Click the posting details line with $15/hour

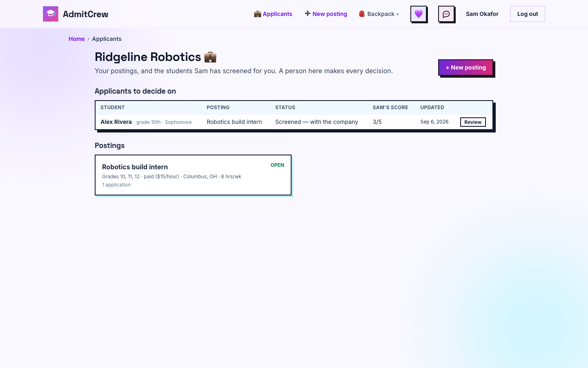click(171, 177)
